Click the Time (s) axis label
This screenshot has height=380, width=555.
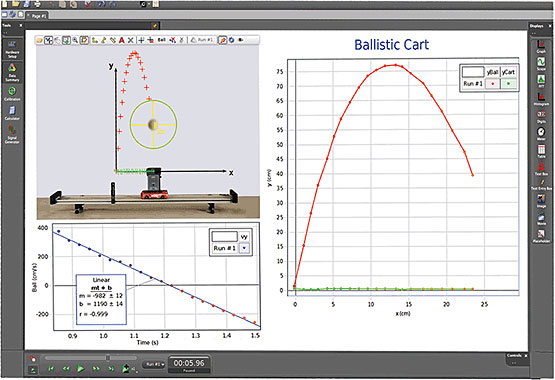[148, 342]
